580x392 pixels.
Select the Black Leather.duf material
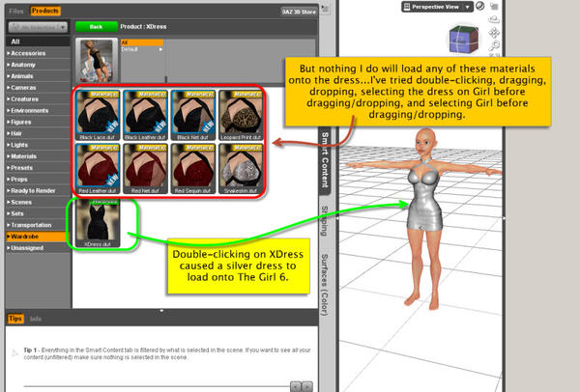(x=145, y=115)
